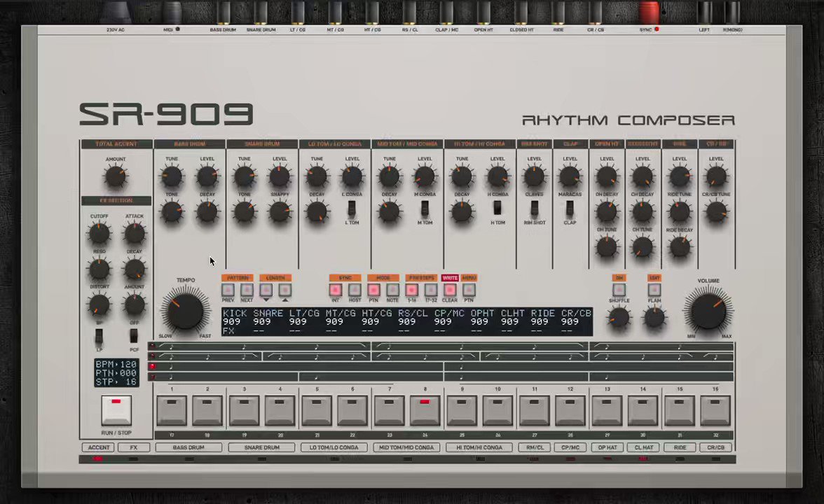Screen dimensions: 824x504
Task: Open the Menu PTN button
Action: (469, 290)
